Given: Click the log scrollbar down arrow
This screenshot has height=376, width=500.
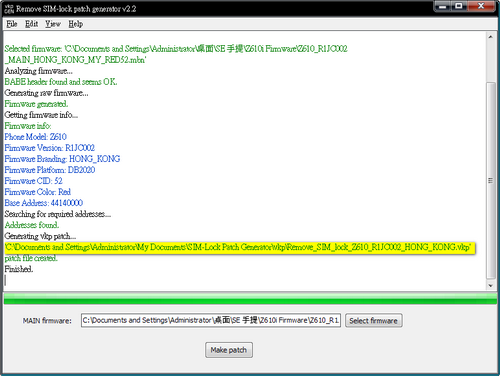Looking at the screenshot, I should tap(490, 285).
